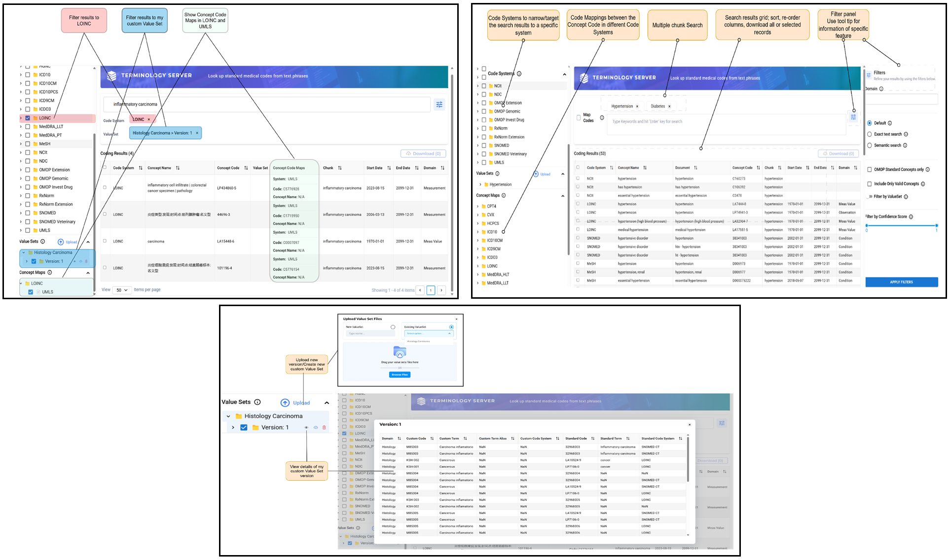Click Code Systems info icon in top-right screenshot

tap(519, 73)
